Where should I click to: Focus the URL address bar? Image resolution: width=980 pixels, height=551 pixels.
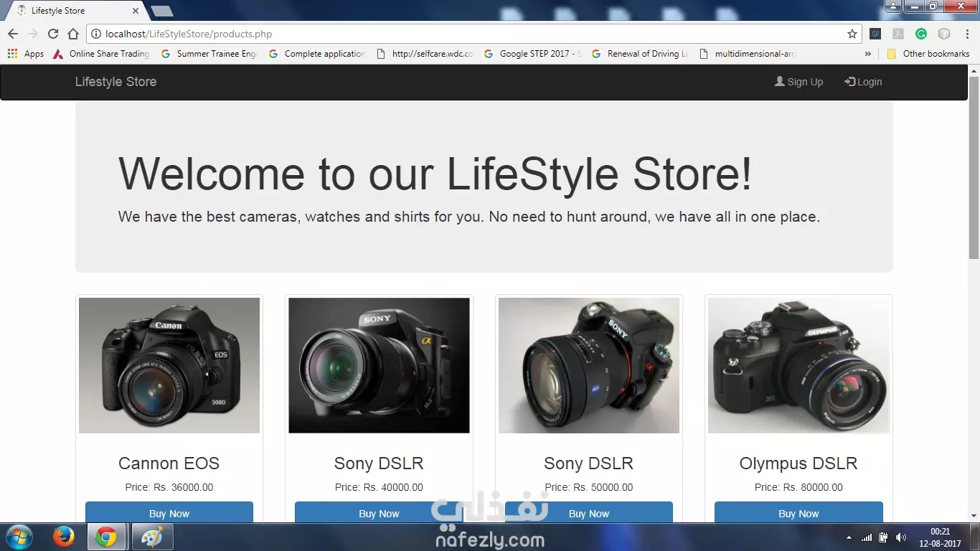point(473,34)
